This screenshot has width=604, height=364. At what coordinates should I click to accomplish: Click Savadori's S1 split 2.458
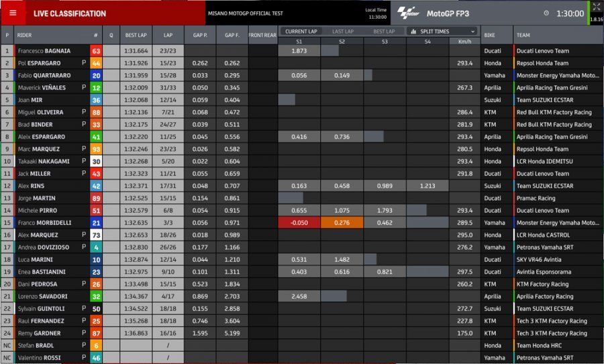click(299, 297)
